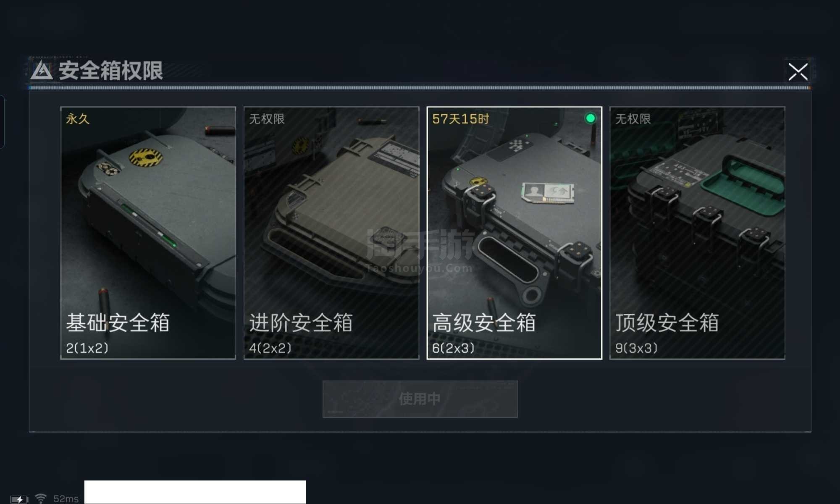
Task: Click the 52ms latency indicator
Action: [66, 499]
